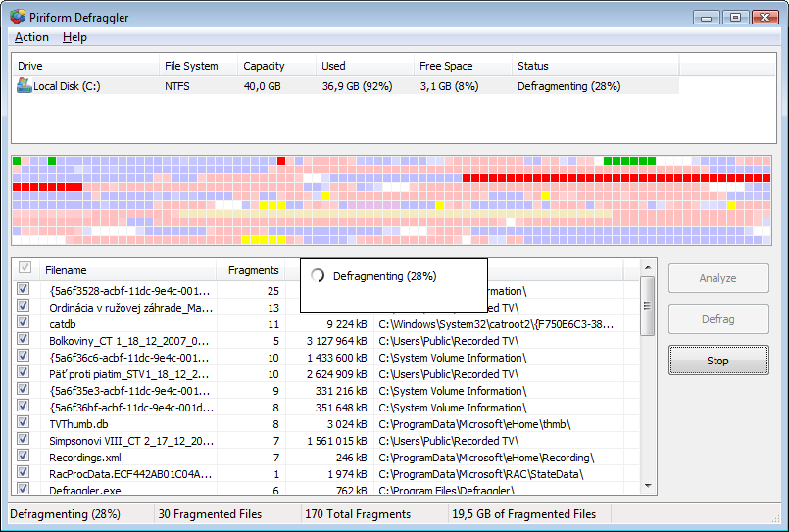Click the Capacity column header

click(x=276, y=66)
